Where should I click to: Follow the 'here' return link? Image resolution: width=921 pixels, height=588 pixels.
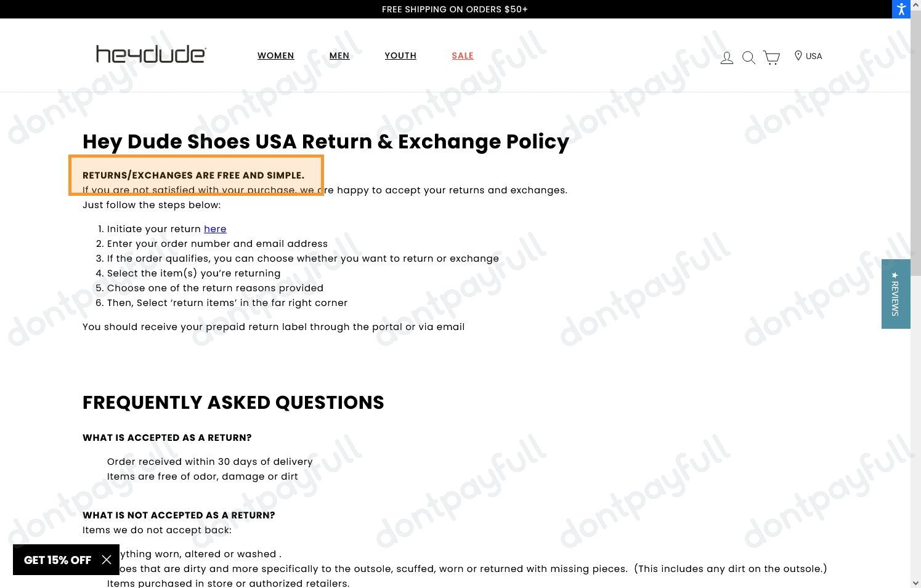coord(215,229)
